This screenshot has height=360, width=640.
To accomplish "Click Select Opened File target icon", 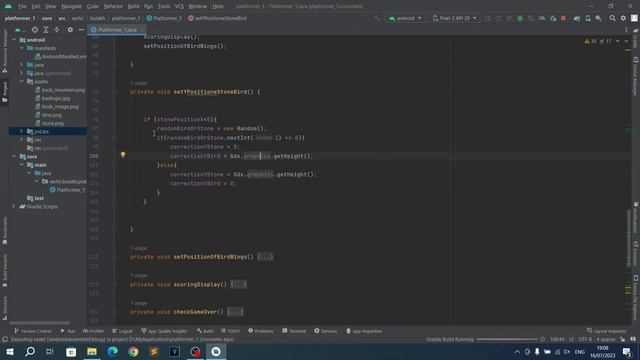I will point(35,30).
